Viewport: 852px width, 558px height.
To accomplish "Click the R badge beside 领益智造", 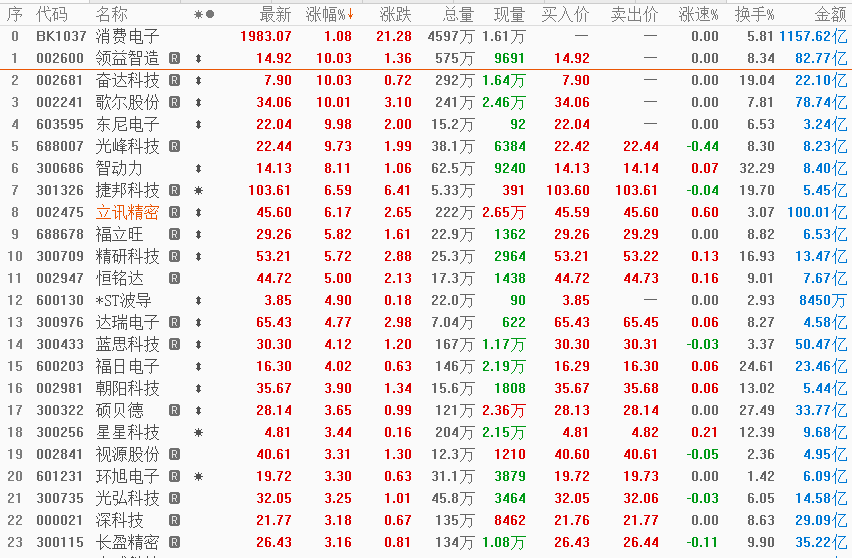I will click(175, 59).
